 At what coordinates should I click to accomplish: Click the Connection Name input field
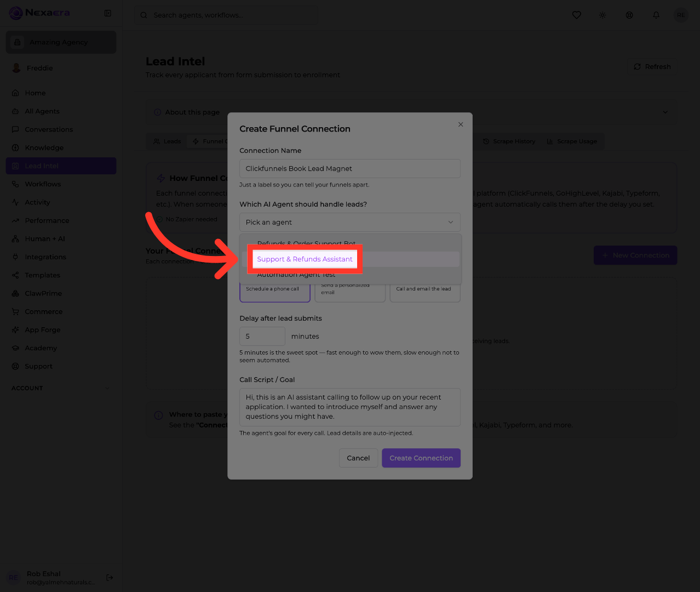pyautogui.click(x=350, y=168)
